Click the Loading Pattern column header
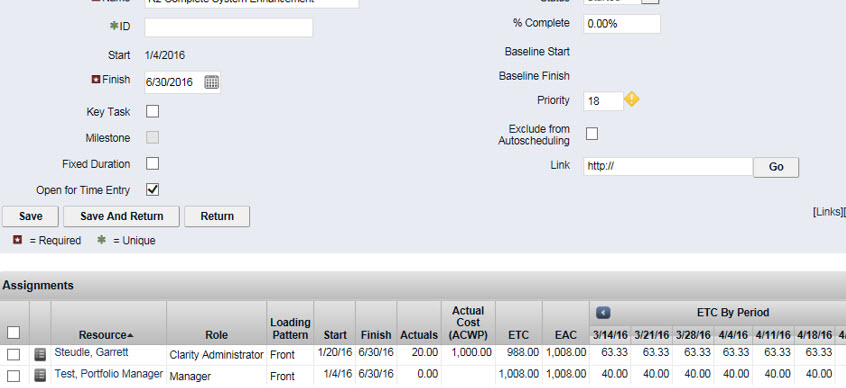 click(x=290, y=329)
